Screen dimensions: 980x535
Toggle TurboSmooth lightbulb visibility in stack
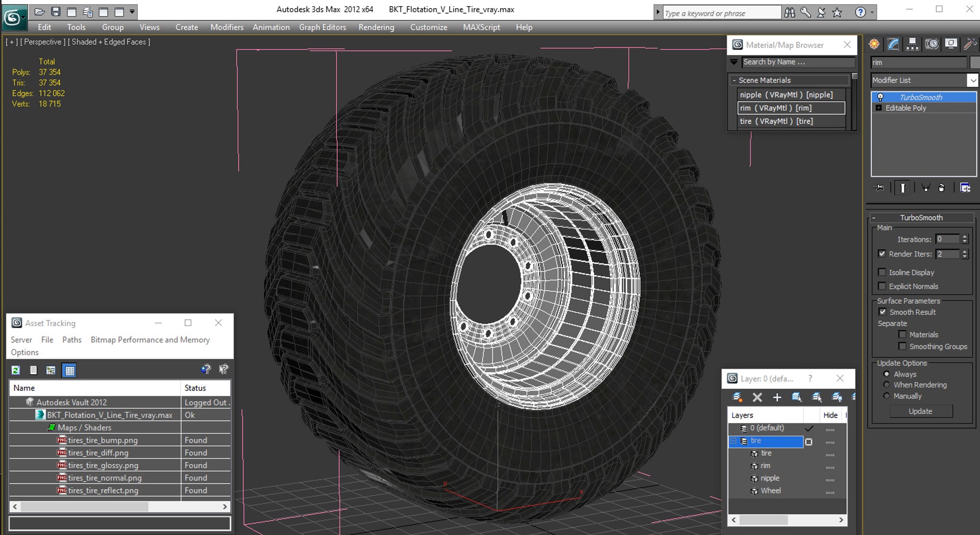(x=880, y=97)
